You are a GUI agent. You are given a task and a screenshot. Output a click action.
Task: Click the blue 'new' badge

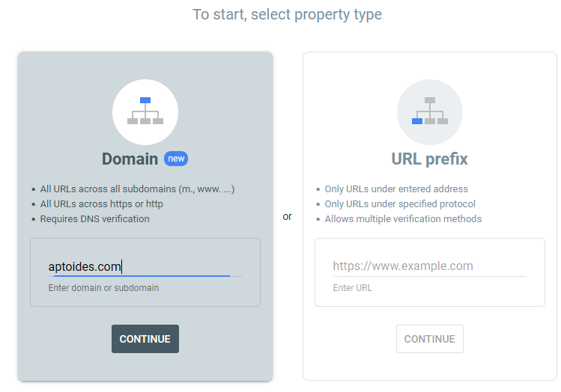coord(176,159)
